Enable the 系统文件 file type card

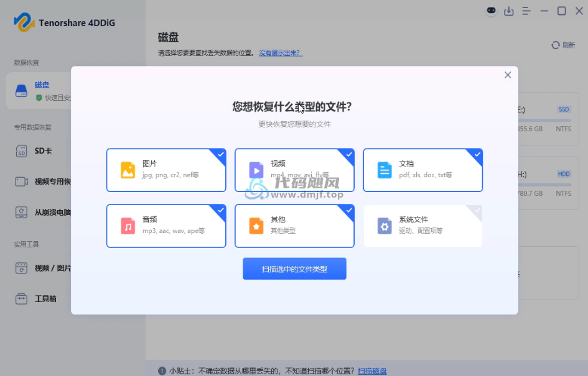pos(422,226)
